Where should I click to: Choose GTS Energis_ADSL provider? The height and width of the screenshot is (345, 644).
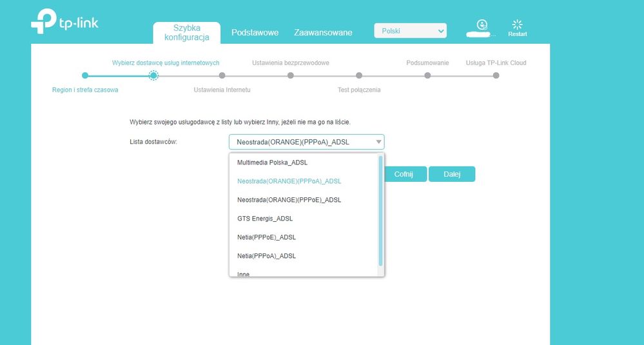304,219
